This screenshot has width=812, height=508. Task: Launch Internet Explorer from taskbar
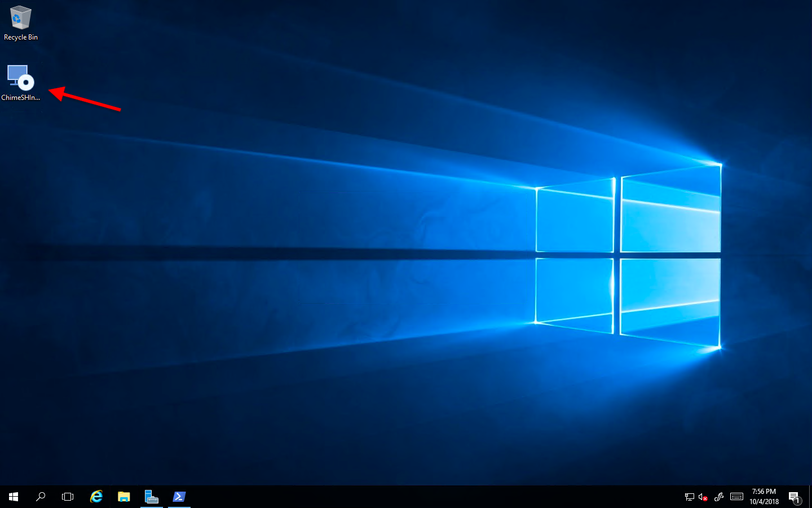[96, 497]
